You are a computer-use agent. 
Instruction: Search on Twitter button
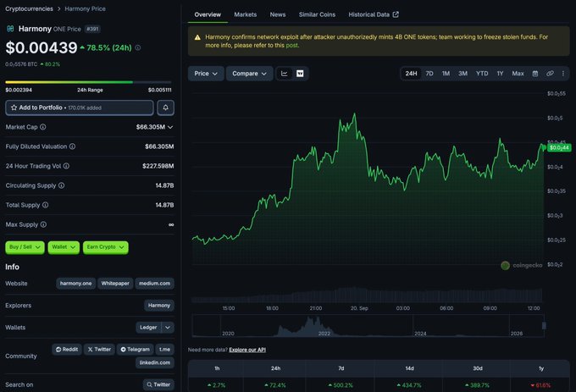pyautogui.click(x=158, y=384)
